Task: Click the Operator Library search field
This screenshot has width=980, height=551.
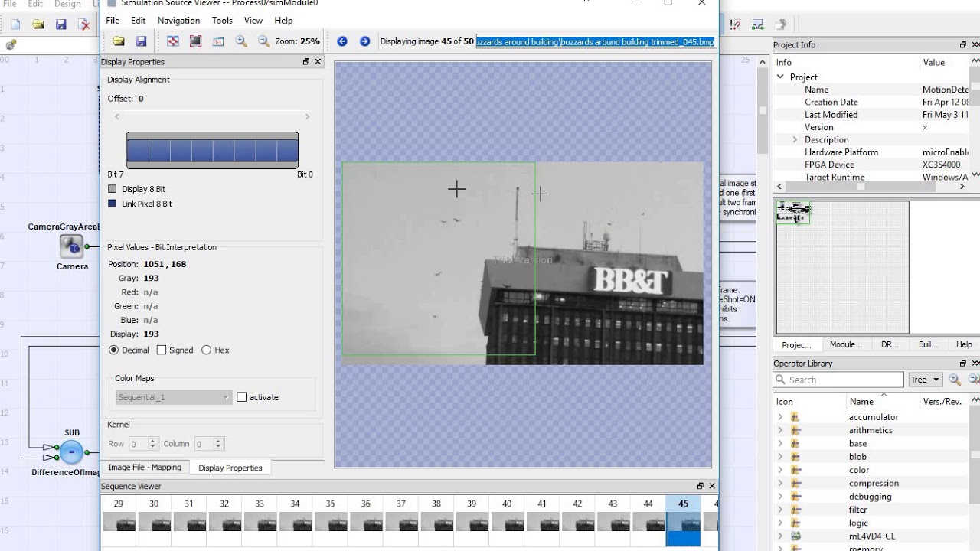Action: coord(838,380)
